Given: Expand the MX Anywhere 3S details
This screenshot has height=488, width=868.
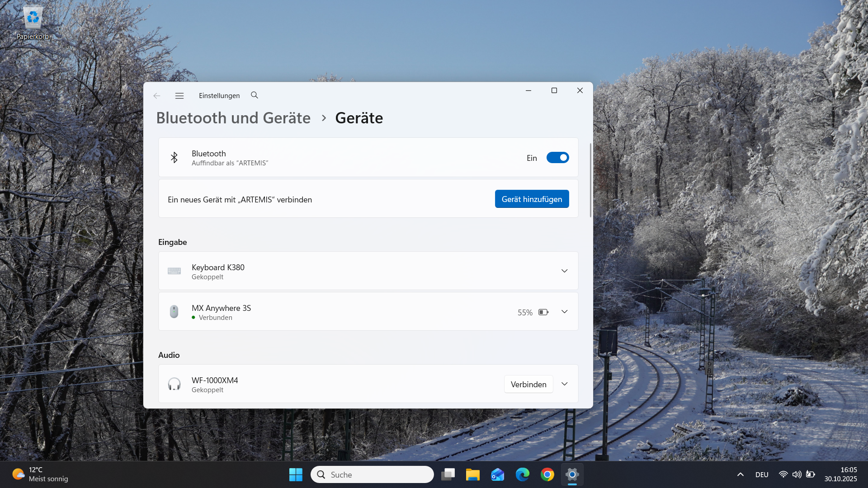Looking at the screenshot, I should pos(564,311).
